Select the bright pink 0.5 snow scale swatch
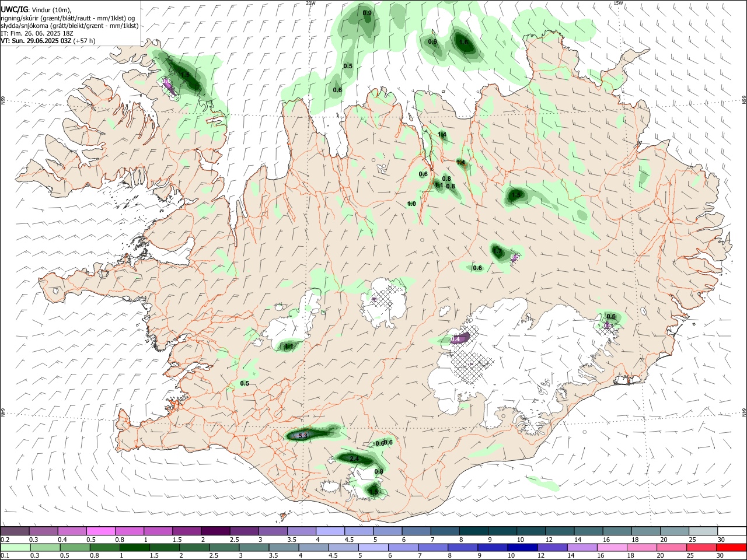This screenshot has height=560, width=747. pos(100,531)
